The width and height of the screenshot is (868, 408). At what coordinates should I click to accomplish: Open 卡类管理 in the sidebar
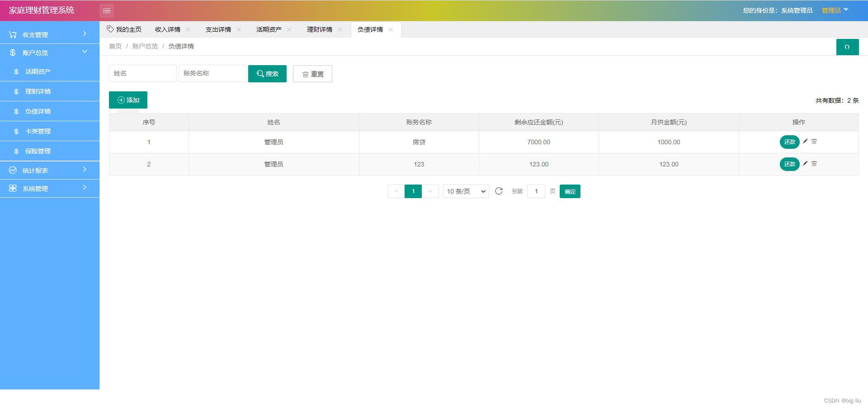50,131
